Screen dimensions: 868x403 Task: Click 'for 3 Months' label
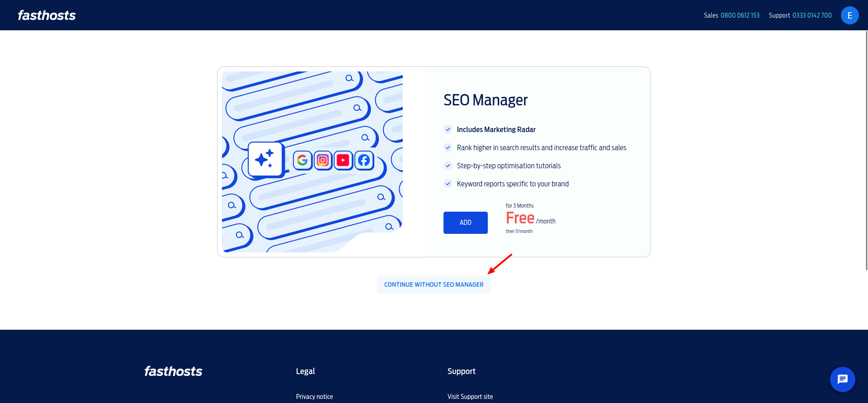click(x=519, y=206)
